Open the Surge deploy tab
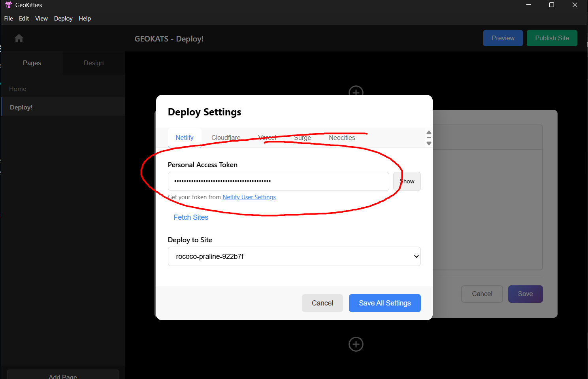The image size is (588, 379). coord(302,138)
